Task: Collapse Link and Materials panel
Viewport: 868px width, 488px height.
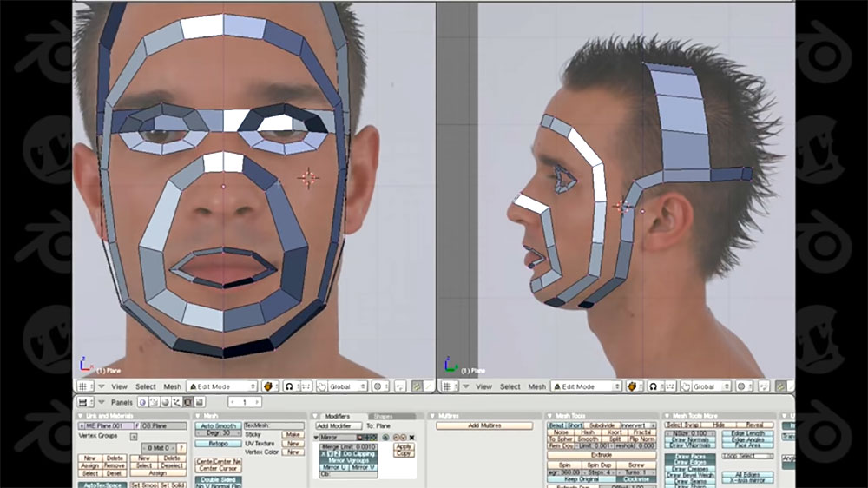Action: (x=81, y=416)
